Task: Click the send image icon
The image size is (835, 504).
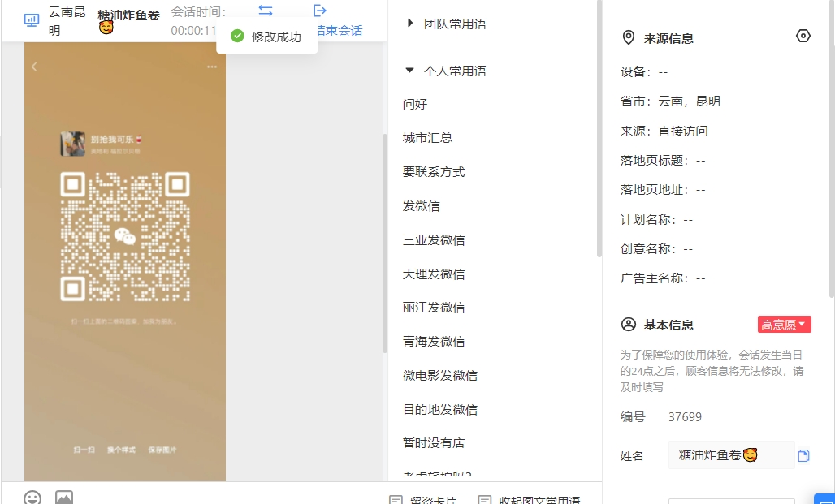Action: coord(64,498)
